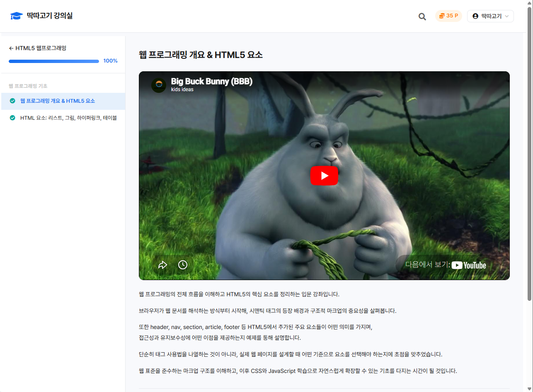Toggle completion check on HTML 요소 lesson
The image size is (533, 392).
pyautogui.click(x=13, y=118)
